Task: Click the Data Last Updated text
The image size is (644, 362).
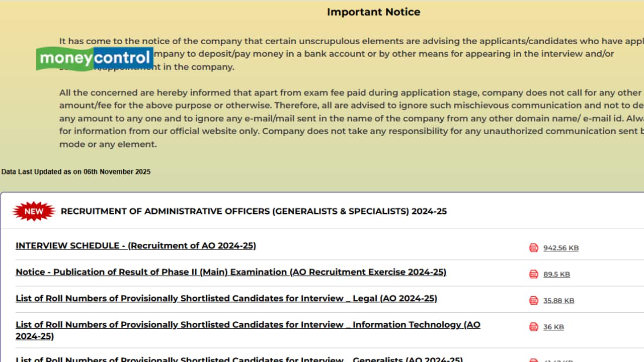Action: coord(76,171)
